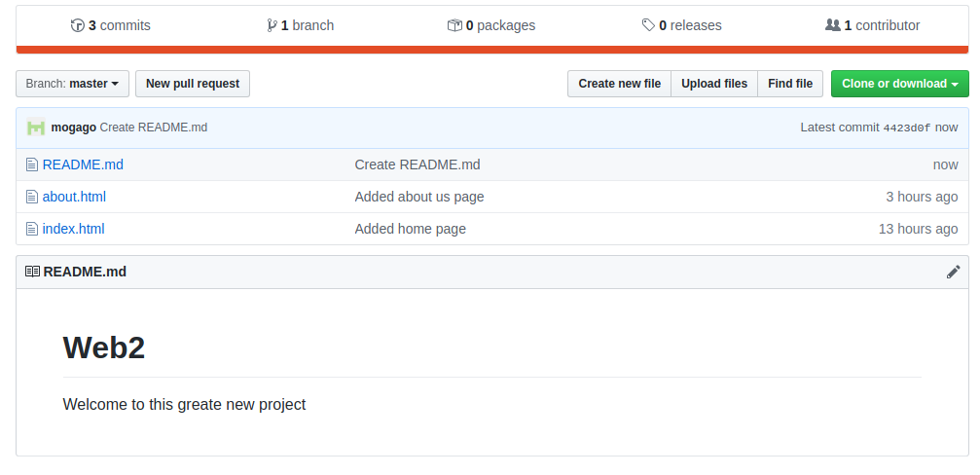This screenshot has width=980, height=475.
Task: Edit README with the pencil icon
Action: (953, 272)
